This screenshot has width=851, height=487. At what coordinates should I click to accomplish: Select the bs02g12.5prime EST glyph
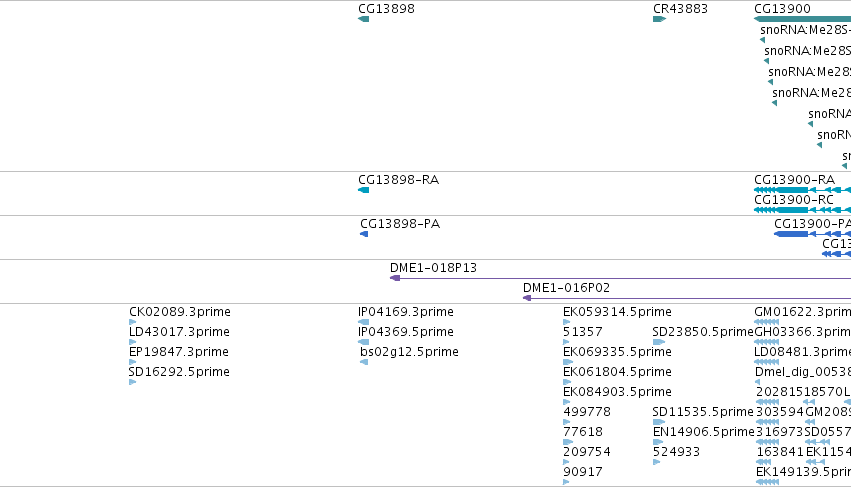click(x=364, y=362)
